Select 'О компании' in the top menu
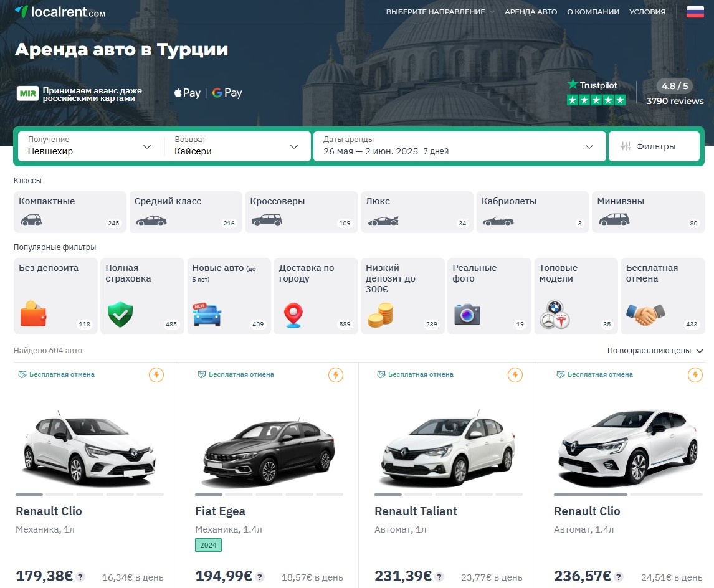Screen dimensions: 714x588 [593, 11]
